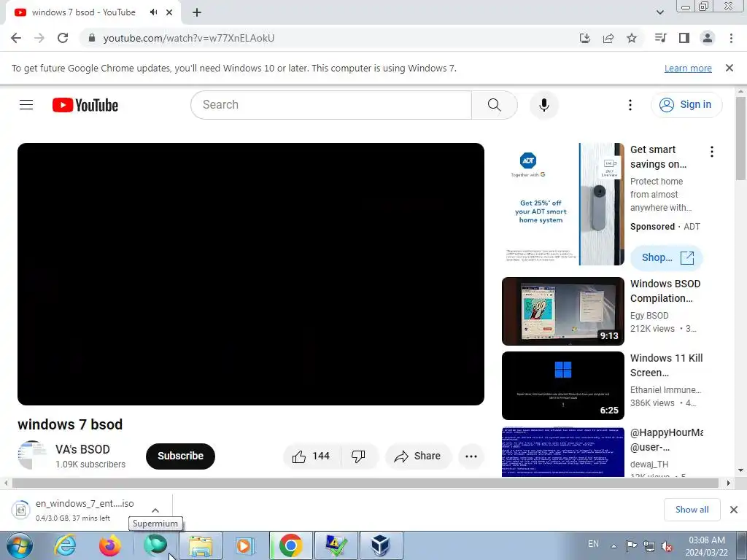Click the vertical page scrollbar thumb

pyautogui.click(x=740, y=138)
